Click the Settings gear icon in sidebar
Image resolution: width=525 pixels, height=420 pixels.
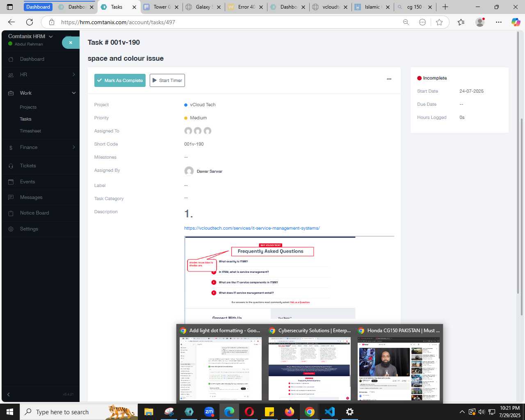coord(11,229)
